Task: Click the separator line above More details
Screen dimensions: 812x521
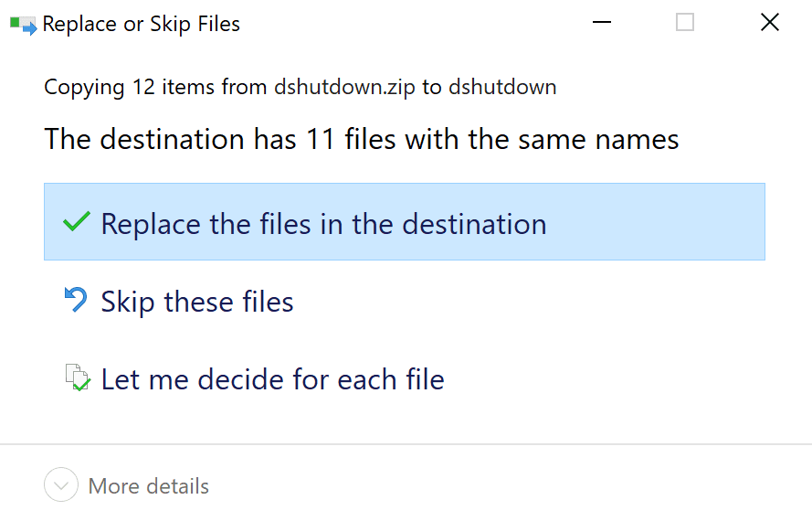Action: [x=406, y=444]
